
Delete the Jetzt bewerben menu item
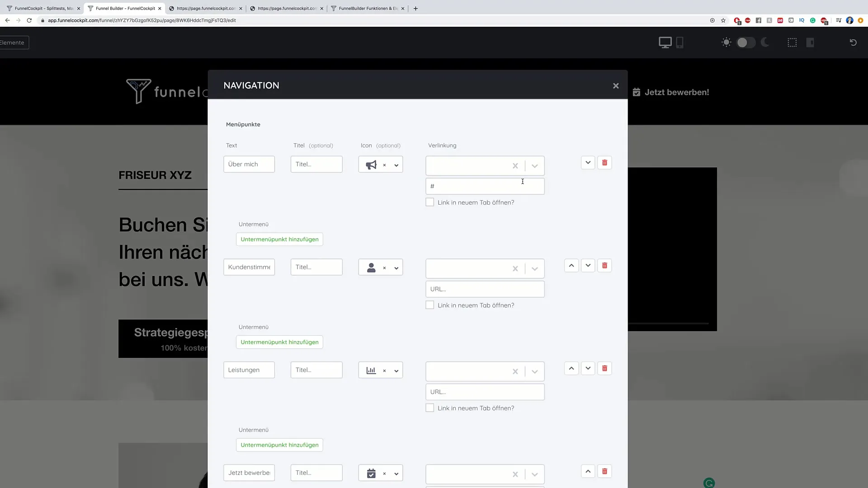pos(604,471)
